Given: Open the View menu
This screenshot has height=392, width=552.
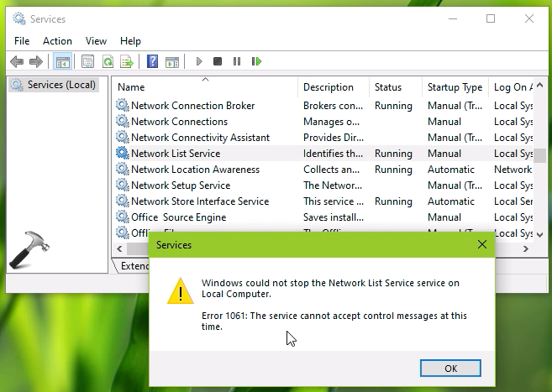Looking at the screenshot, I should pyautogui.click(x=96, y=40).
